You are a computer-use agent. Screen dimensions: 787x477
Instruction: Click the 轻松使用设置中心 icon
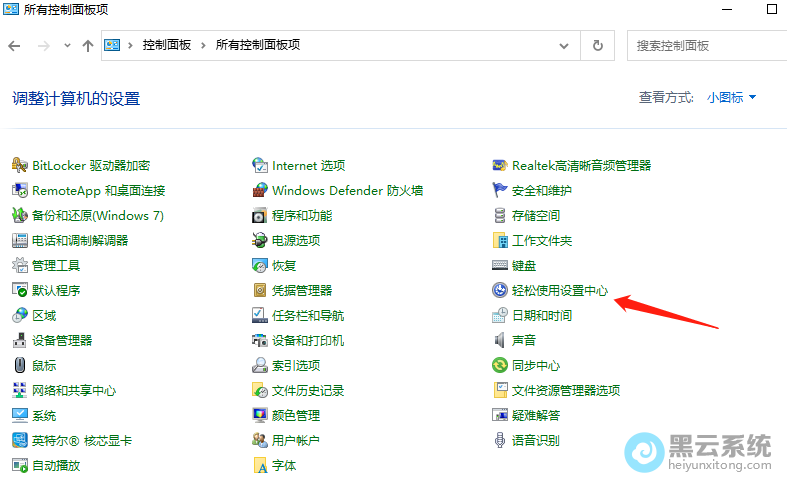pos(499,290)
